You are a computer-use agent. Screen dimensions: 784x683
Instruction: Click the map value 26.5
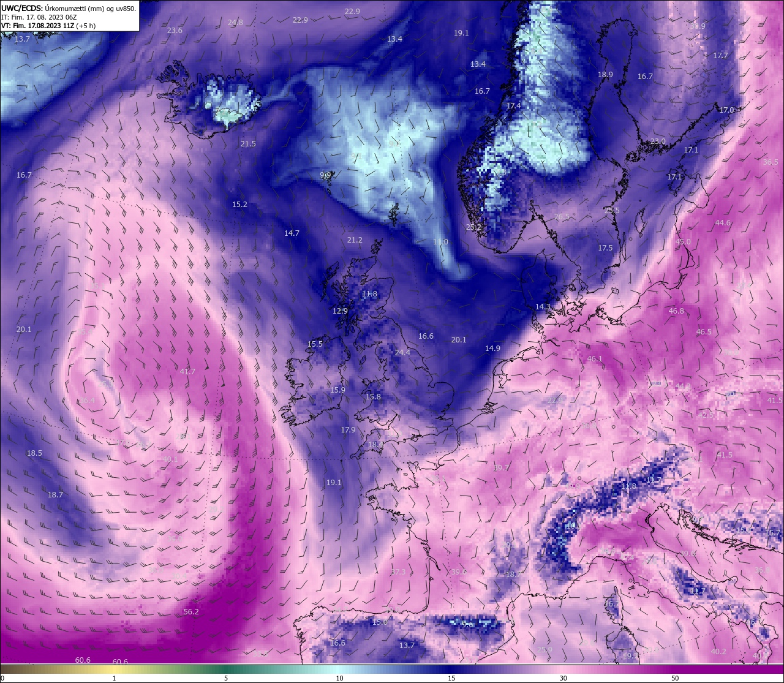tap(562, 217)
